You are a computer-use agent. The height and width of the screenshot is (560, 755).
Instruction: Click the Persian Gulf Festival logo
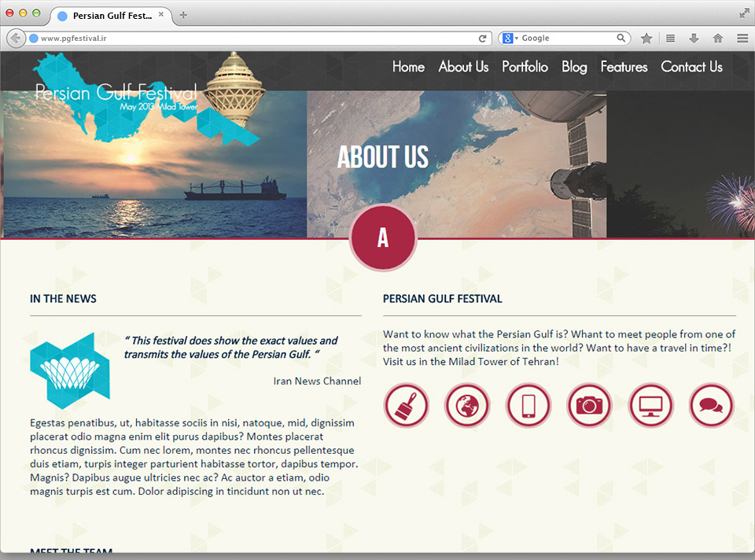[x=149, y=99]
